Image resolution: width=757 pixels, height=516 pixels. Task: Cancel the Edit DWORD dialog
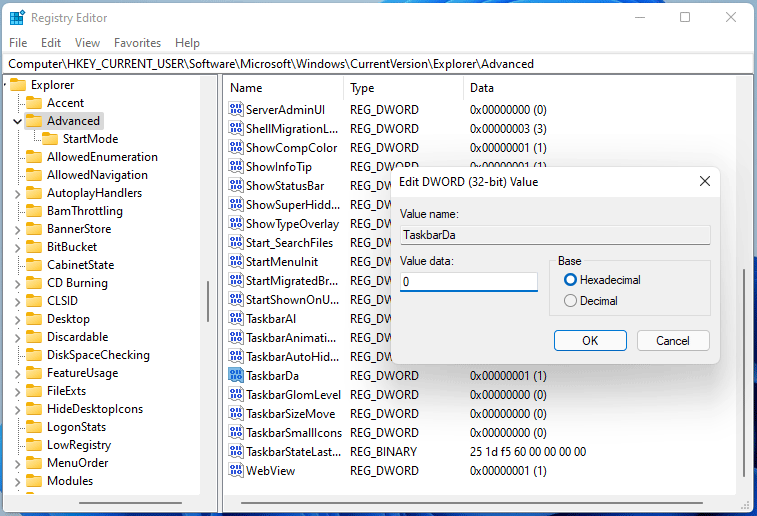(x=673, y=341)
